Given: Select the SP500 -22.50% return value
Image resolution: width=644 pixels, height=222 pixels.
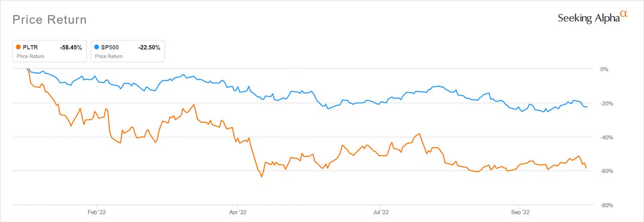Looking at the screenshot, I should pyautogui.click(x=149, y=48).
